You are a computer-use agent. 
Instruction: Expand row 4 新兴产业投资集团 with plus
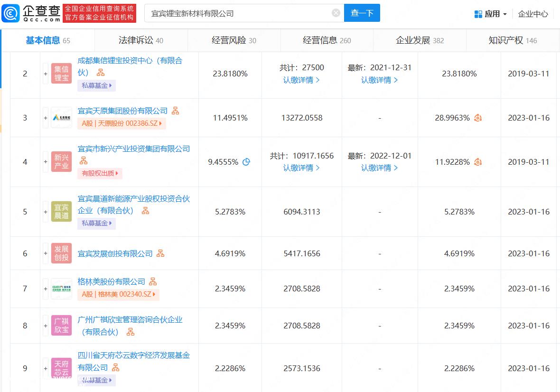(x=46, y=162)
